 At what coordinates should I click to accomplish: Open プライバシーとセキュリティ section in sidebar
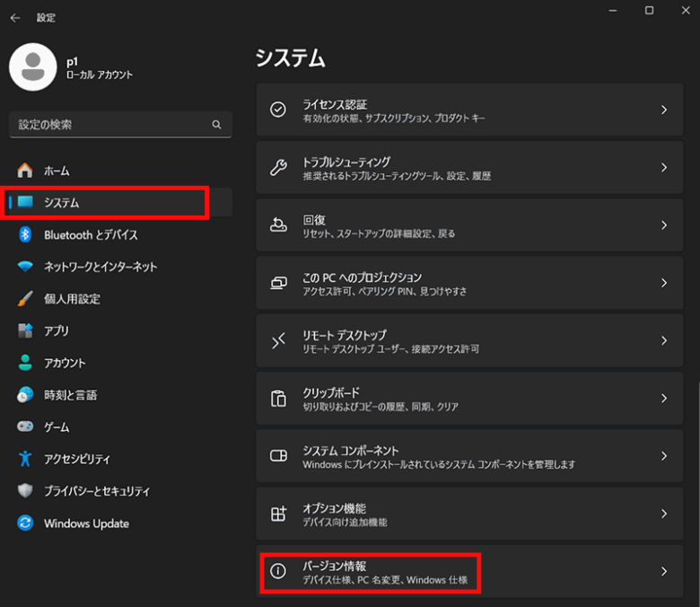point(120,490)
